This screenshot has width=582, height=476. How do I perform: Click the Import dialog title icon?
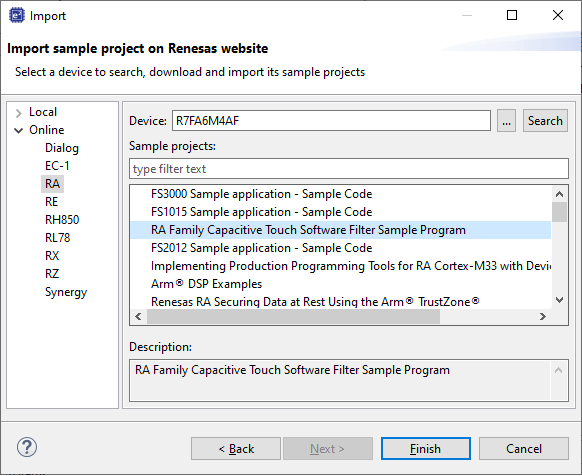point(16,16)
